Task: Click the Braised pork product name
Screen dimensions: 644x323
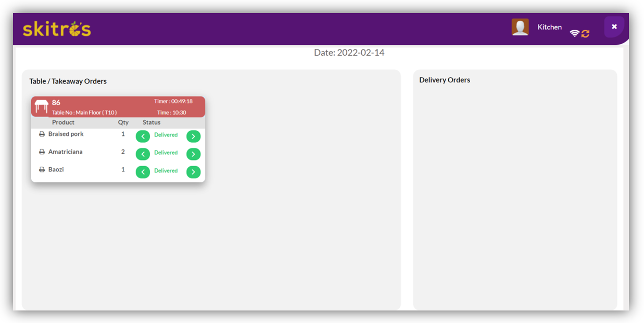Action: coord(66,134)
